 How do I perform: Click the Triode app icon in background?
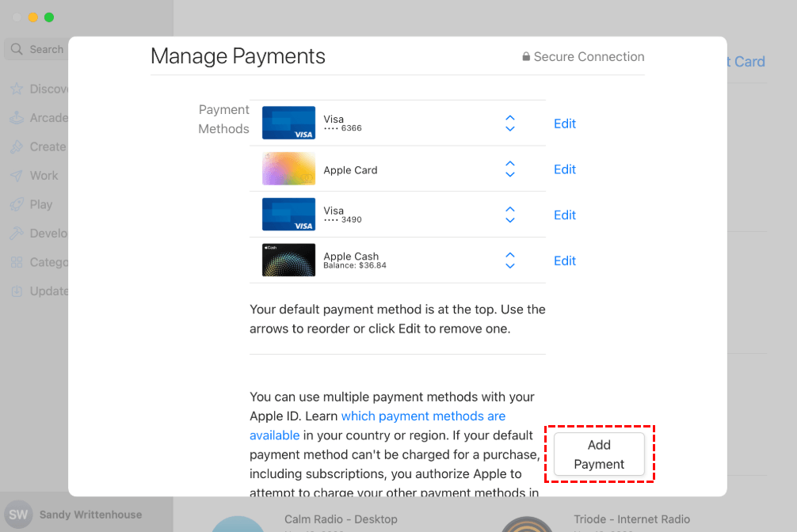pos(527,524)
